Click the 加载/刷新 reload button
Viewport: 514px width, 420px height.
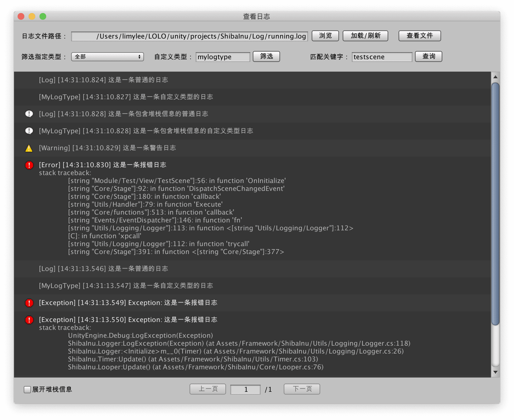(365, 36)
